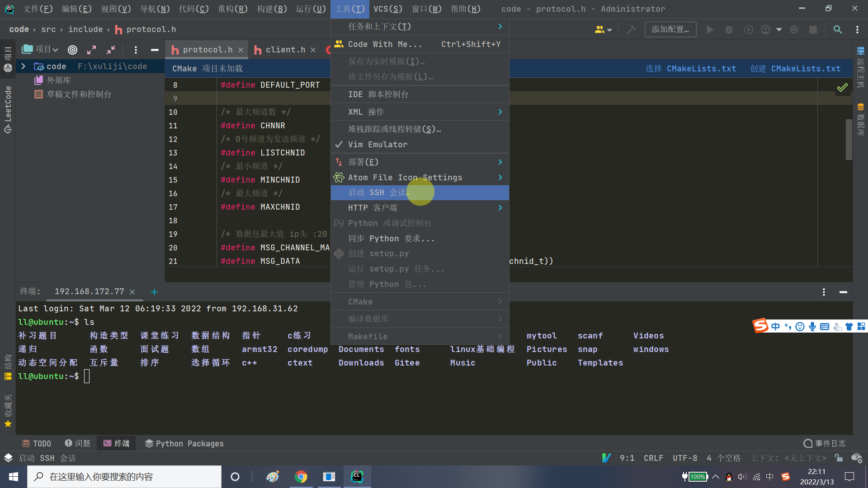Disable the Vim Emulator checkbox
868x488 pixels.
pos(378,144)
